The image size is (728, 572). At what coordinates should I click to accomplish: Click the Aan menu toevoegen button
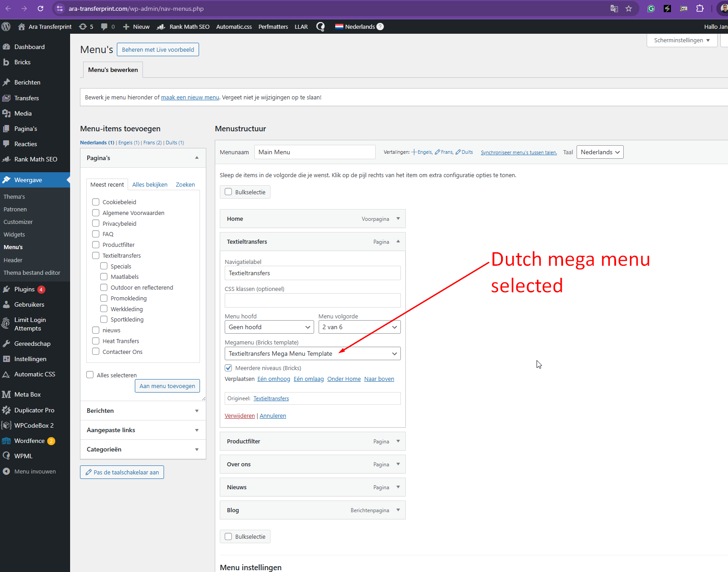click(167, 386)
